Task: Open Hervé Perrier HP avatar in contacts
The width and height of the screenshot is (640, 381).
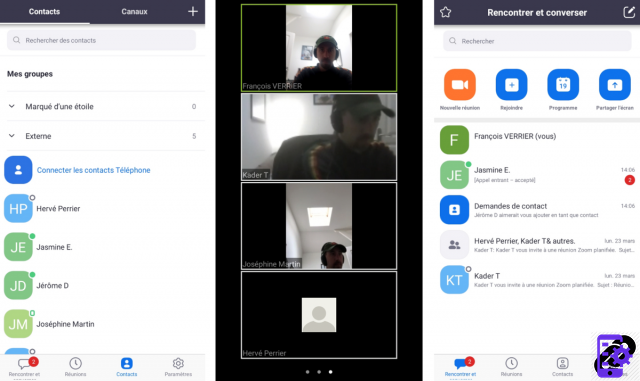Action: click(x=18, y=209)
